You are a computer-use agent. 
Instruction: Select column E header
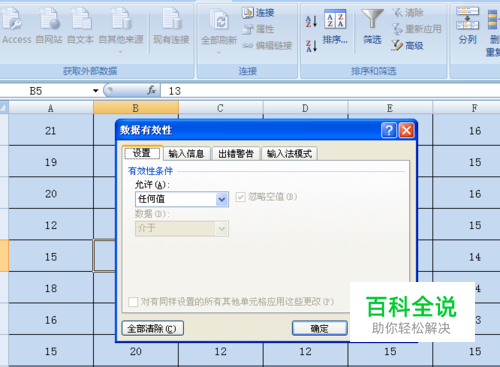click(390, 108)
